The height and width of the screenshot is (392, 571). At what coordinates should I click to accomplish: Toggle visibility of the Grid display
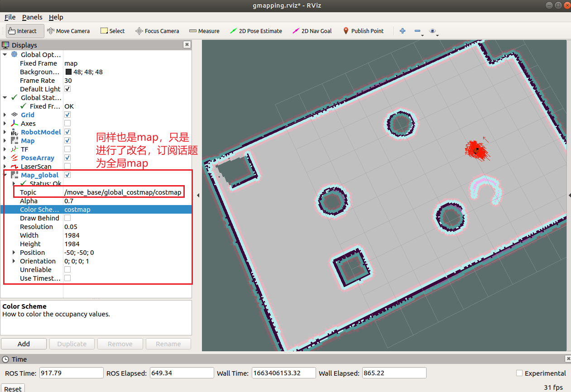[x=67, y=115]
